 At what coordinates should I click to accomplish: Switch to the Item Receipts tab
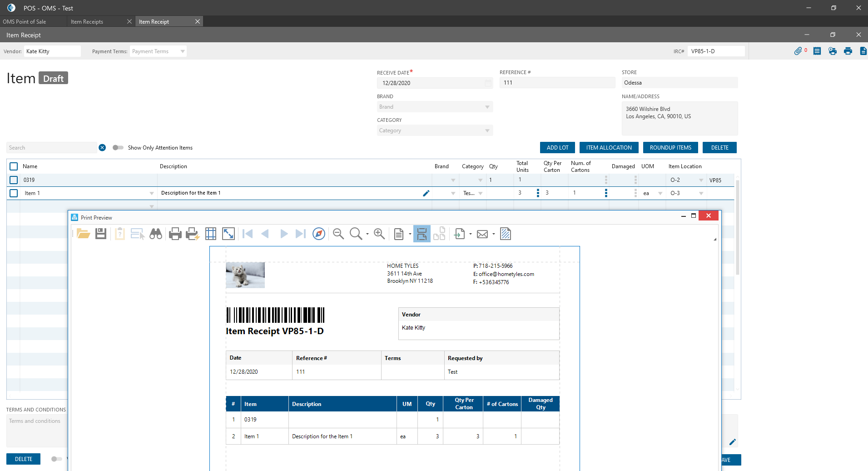87,21
